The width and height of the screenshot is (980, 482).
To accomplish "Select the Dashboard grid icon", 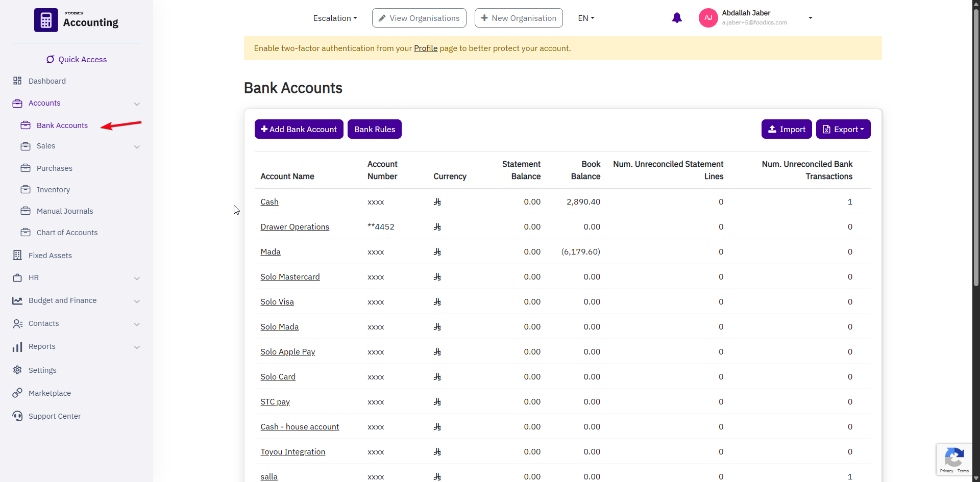I will click(17, 81).
